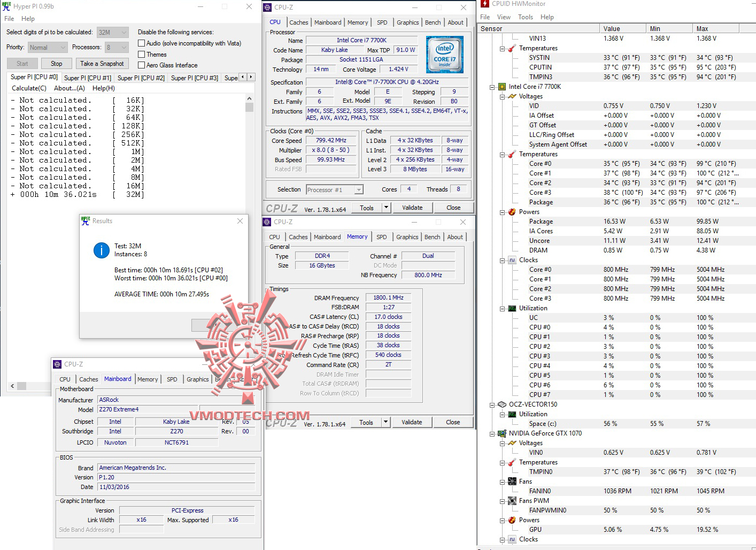Click the GPU Temperatures thermometer icon
756x550 pixels.
tap(512, 462)
